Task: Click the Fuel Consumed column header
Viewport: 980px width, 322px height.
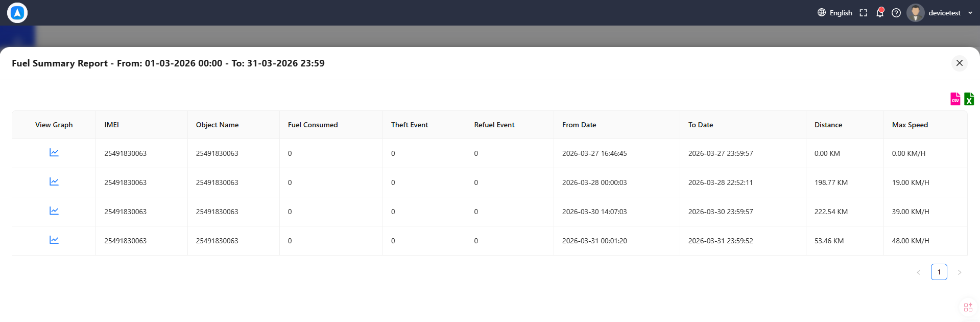Action: 313,125
